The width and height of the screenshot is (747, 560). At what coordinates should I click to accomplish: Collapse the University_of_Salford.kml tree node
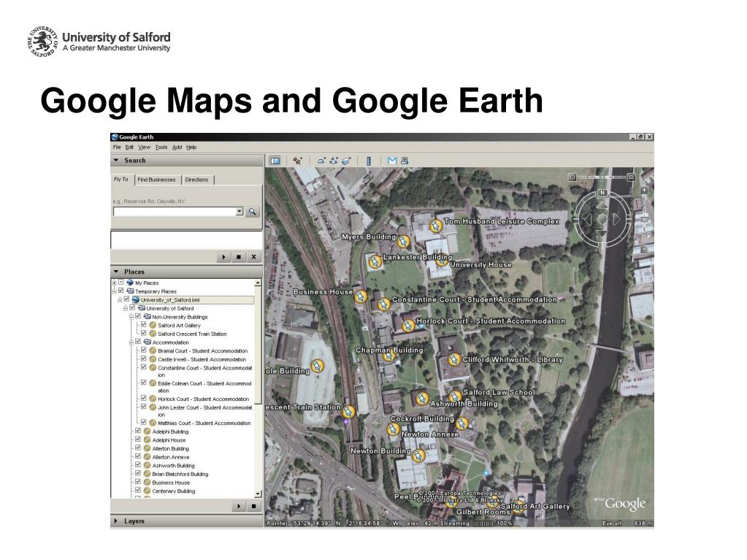coord(120,299)
